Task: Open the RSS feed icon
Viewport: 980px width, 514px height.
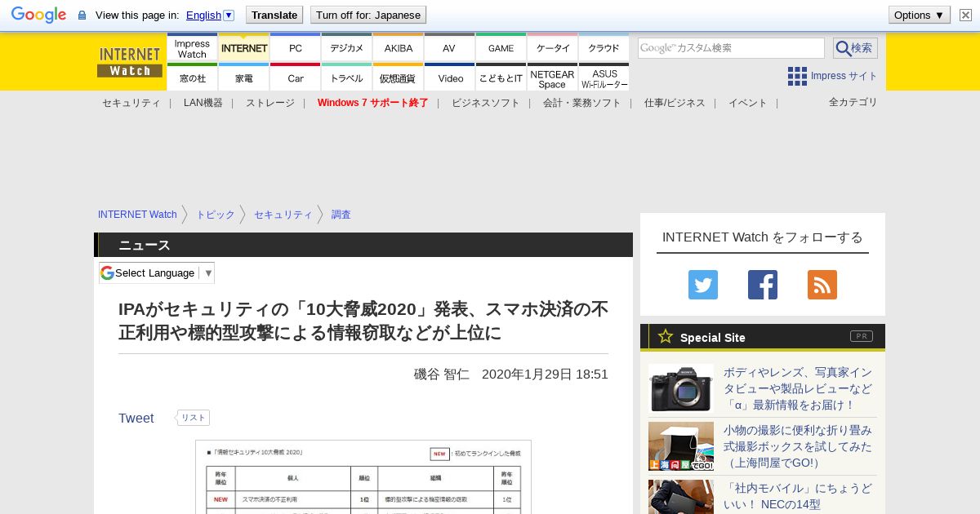Action: click(x=822, y=285)
